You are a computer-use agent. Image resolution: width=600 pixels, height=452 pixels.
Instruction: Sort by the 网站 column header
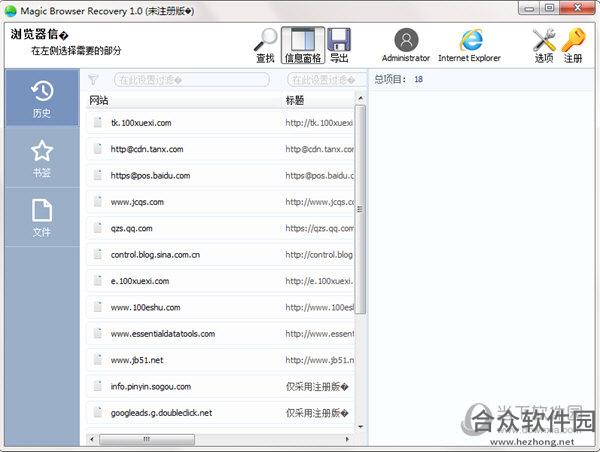[183, 100]
